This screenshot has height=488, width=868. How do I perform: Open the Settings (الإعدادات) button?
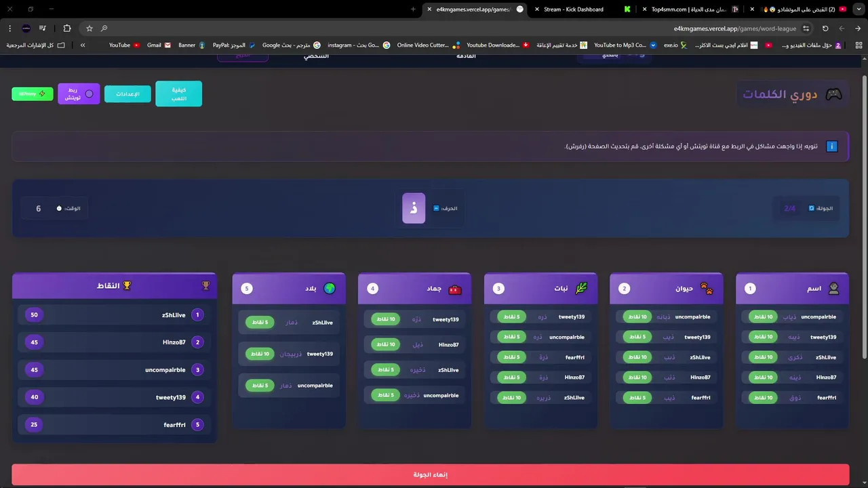pyautogui.click(x=127, y=94)
